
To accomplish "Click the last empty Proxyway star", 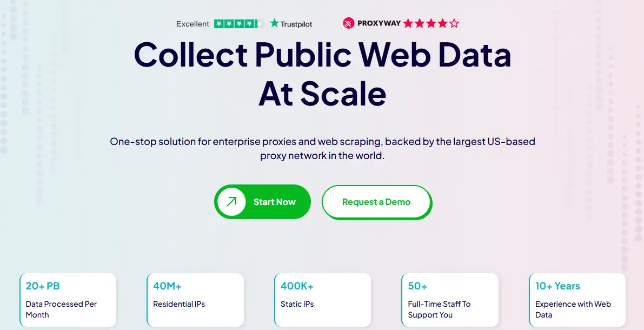I will click(454, 23).
